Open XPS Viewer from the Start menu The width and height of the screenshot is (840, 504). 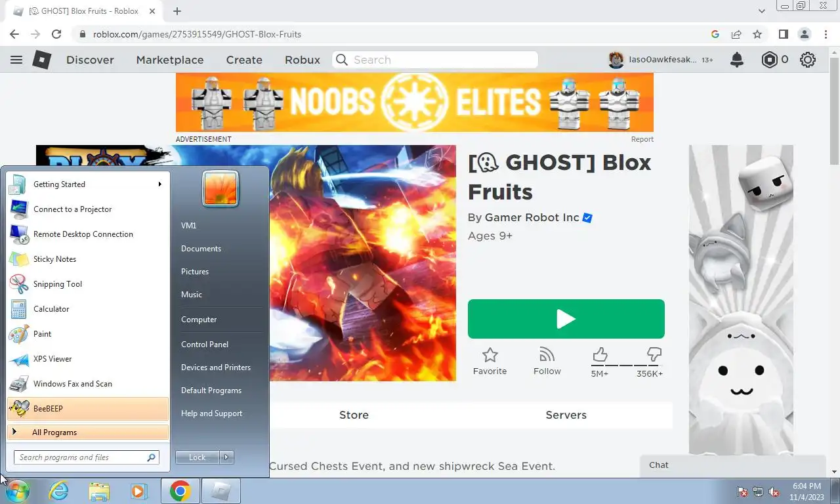(88, 359)
